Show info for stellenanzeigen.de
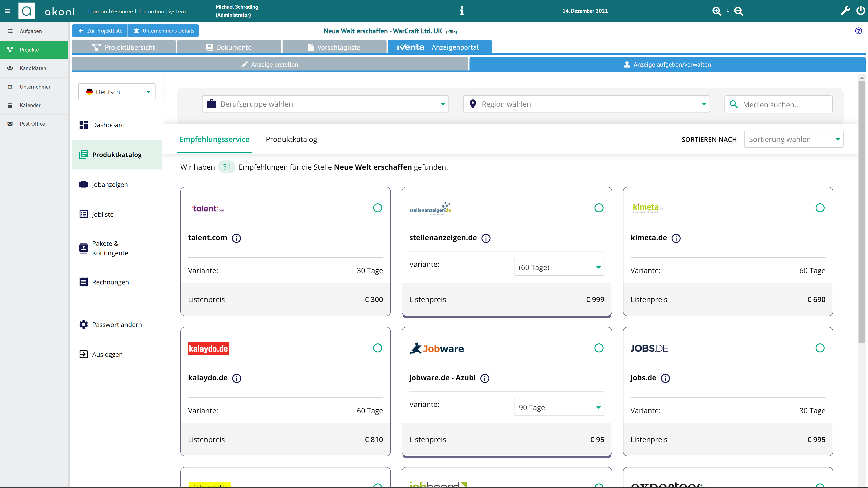 point(486,238)
